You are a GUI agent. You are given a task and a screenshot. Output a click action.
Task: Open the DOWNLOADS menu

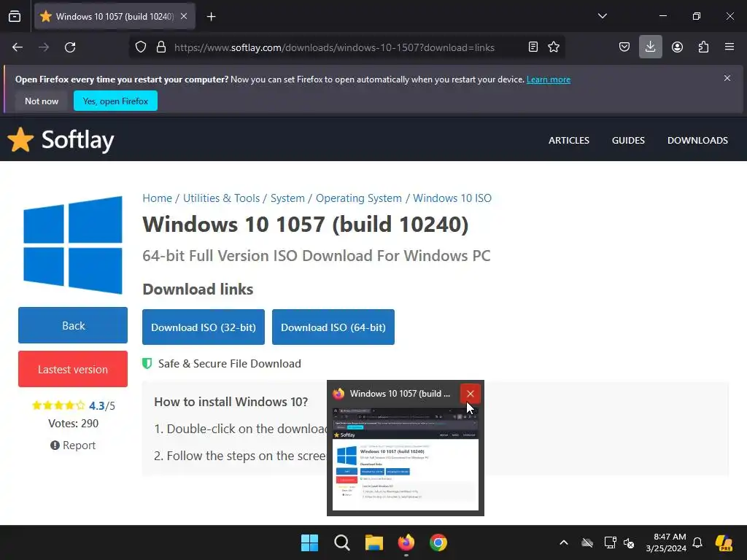[x=697, y=141]
